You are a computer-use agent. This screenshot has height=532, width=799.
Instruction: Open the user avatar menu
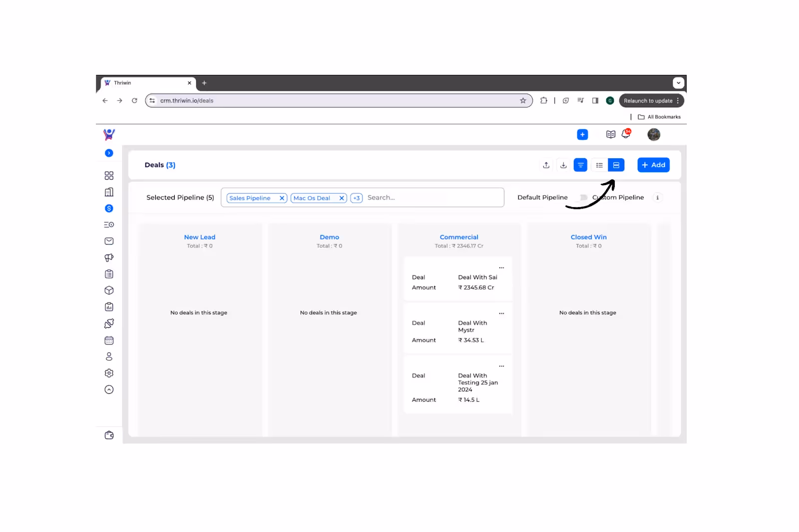point(654,135)
